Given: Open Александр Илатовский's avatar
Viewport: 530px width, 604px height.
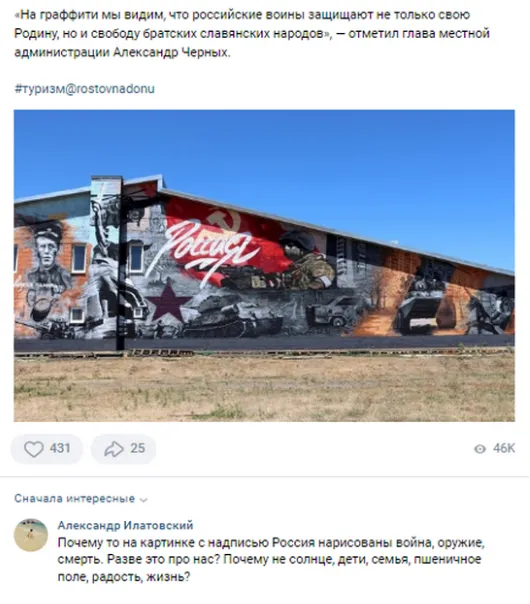Looking at the screenshot, I should (31, 535).
